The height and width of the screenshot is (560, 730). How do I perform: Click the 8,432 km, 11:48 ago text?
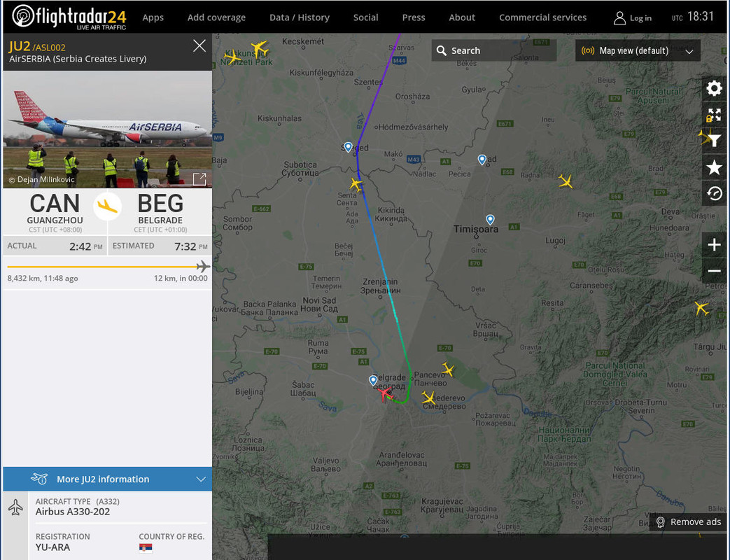click(x=43, y=279)
